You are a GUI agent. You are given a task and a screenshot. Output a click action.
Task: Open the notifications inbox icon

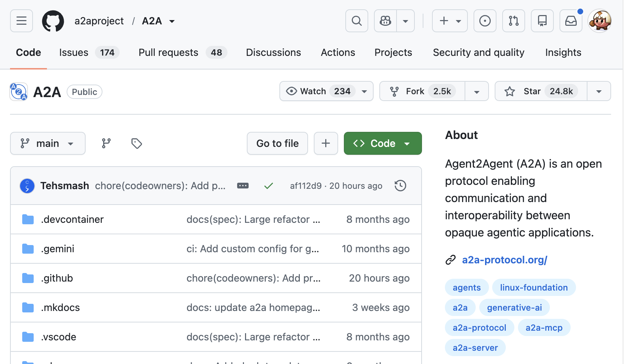pyautogui.click(x=571, y=21)
